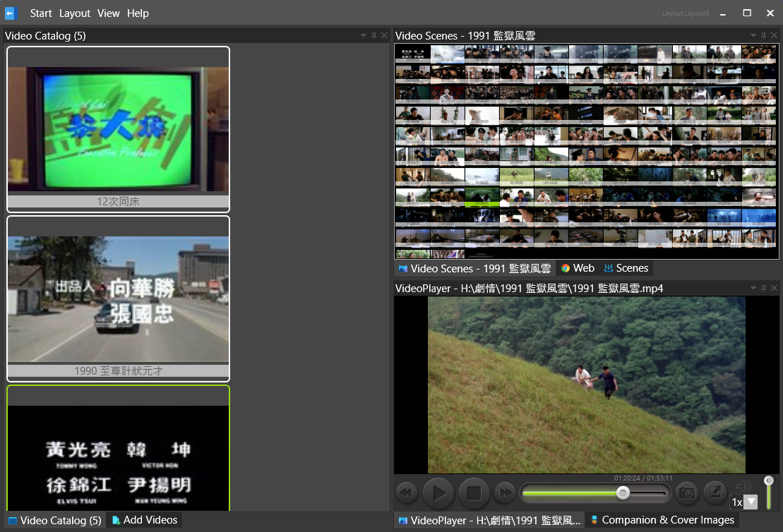Image resolution: width=783 pixels, height=532 pixels.
Task: Click the blue back-arrow app icon
Action: tap(10, 13)
